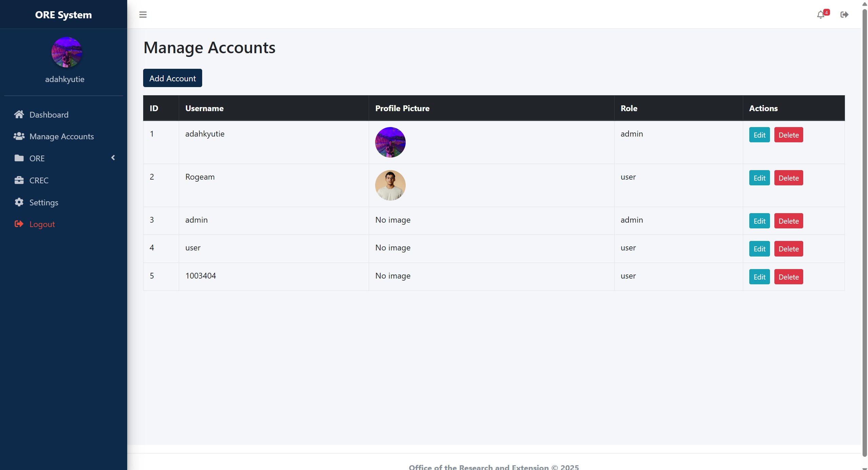Viewport: 868px width, 470px height.
Task: Edit account with username 1003404
Action: (759, 277)
